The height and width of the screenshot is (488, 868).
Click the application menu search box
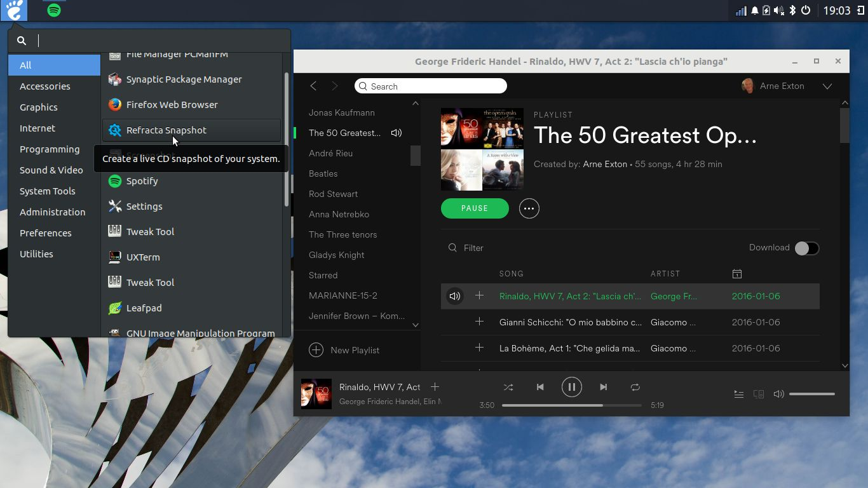(x=149, y=41)
